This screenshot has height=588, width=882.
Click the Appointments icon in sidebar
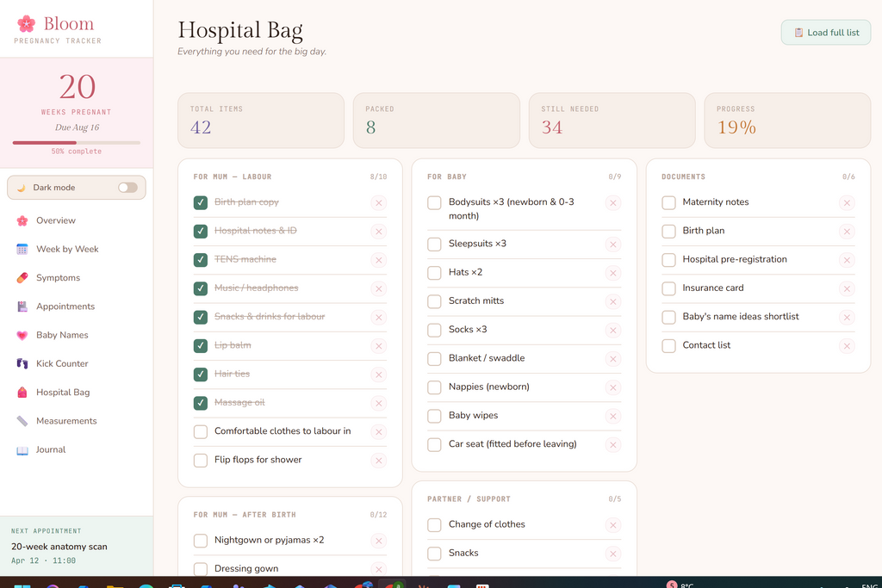22,306
